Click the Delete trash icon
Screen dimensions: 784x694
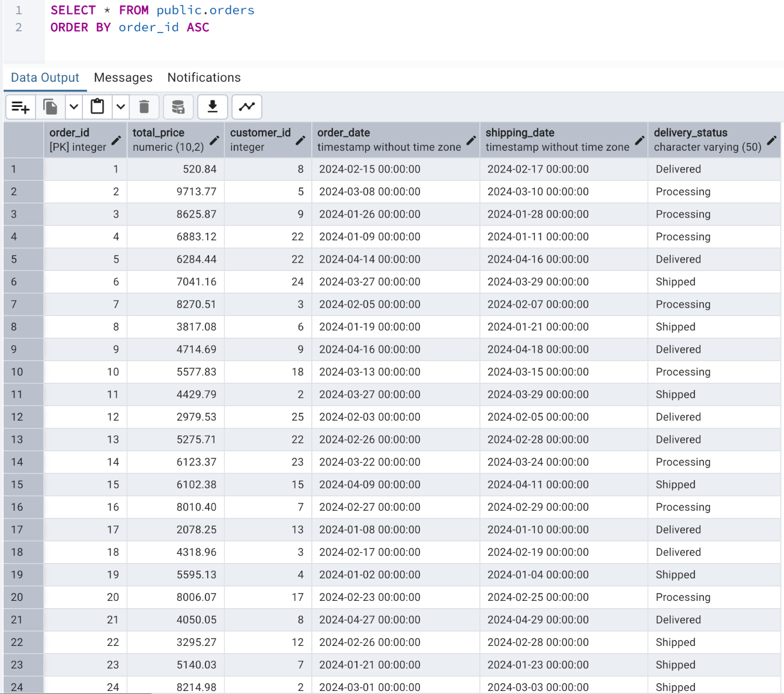[x=144, y=107]
